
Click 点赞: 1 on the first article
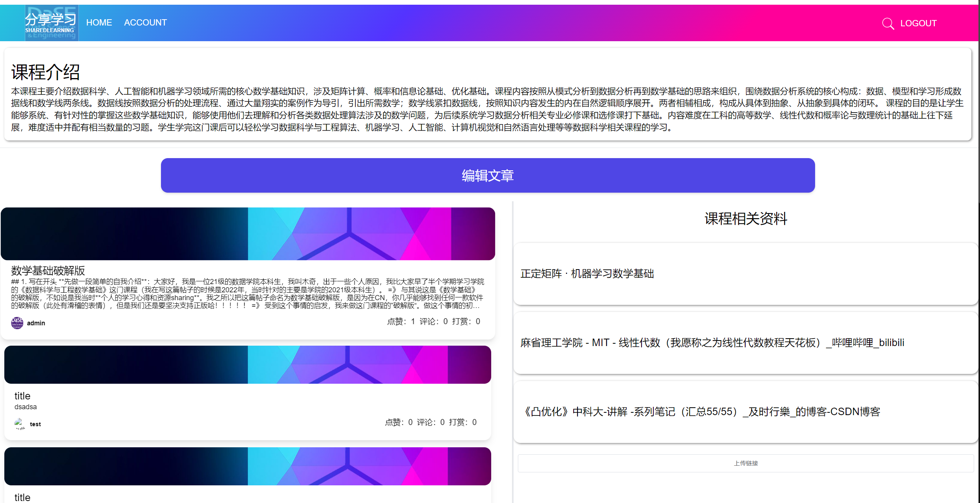401,321
